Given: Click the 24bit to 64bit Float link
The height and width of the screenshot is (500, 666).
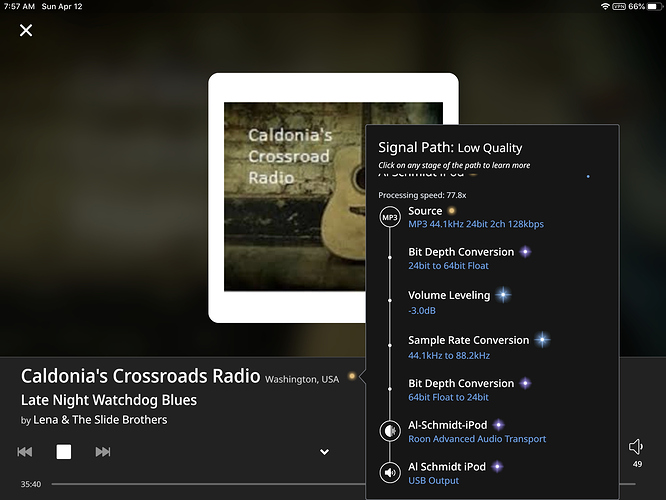Looking at the screenshot, I should [448, 266].
